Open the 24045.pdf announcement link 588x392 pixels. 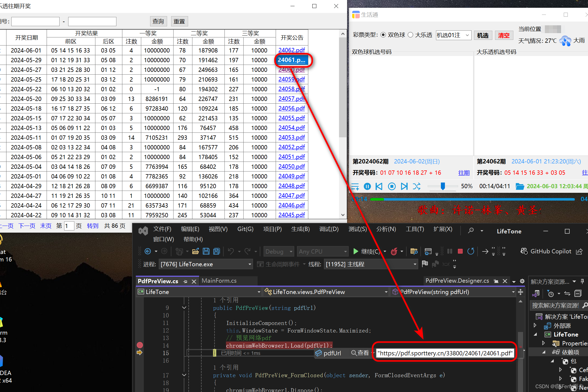pyautogui.click(x=292, y=215)
